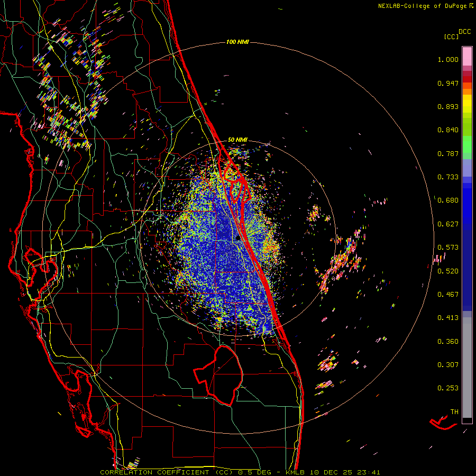The image size is (476, 476).
Task: Select the 0.573 scale value
Action: [x=448, y=248]
